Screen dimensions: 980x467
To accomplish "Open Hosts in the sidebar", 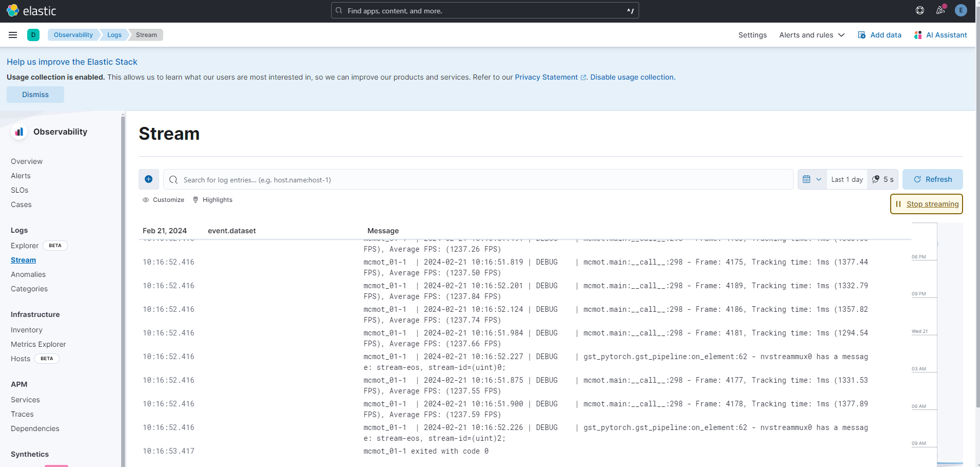I will point(21,359).
